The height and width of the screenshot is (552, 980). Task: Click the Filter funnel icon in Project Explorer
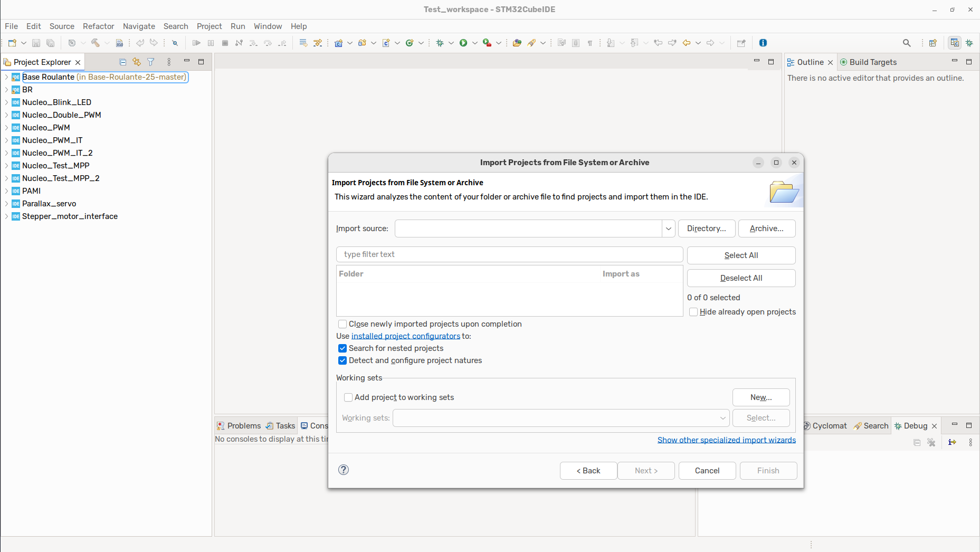coord(151,62)
